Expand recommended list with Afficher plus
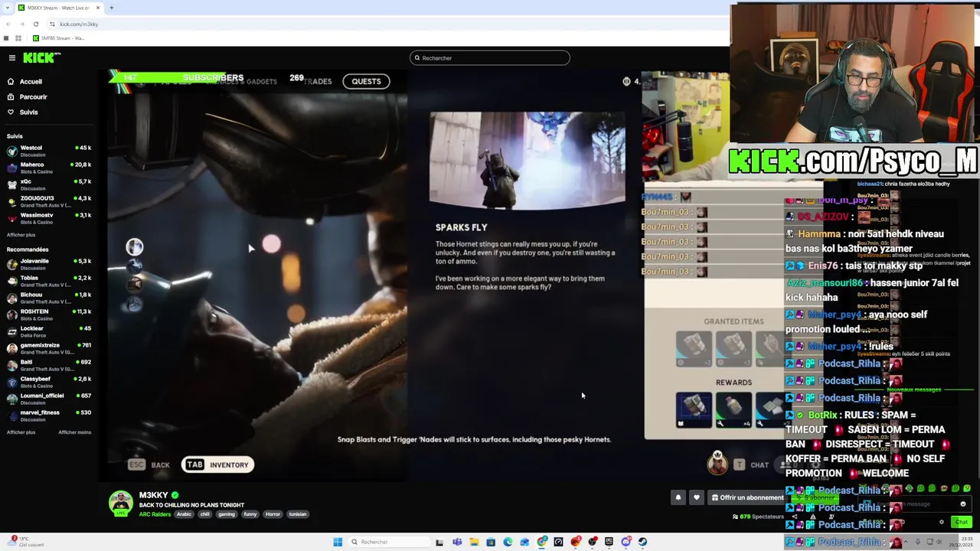The image size is (980, 551). (21, 432)
